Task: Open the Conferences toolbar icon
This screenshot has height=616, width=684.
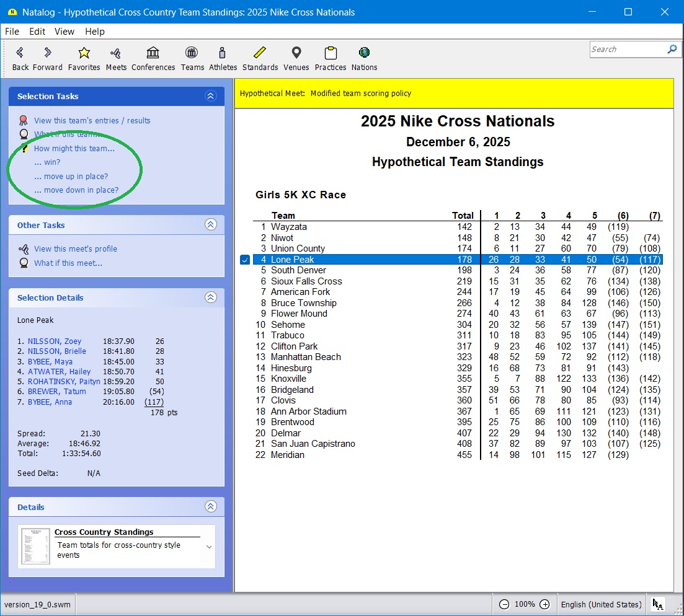Action: click(153, 53)
